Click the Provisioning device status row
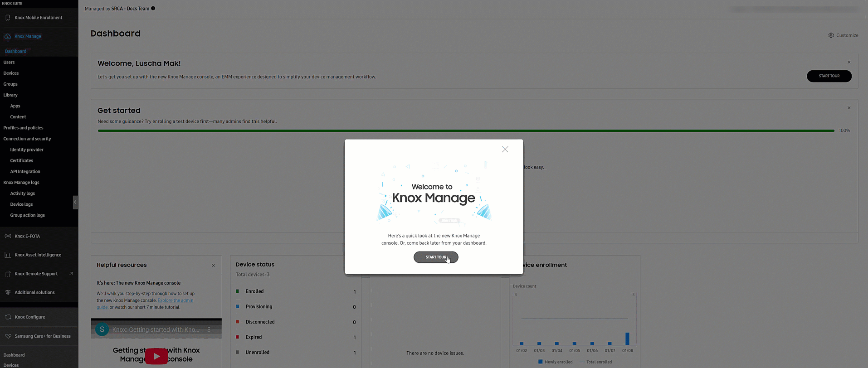 coord(296,307)
